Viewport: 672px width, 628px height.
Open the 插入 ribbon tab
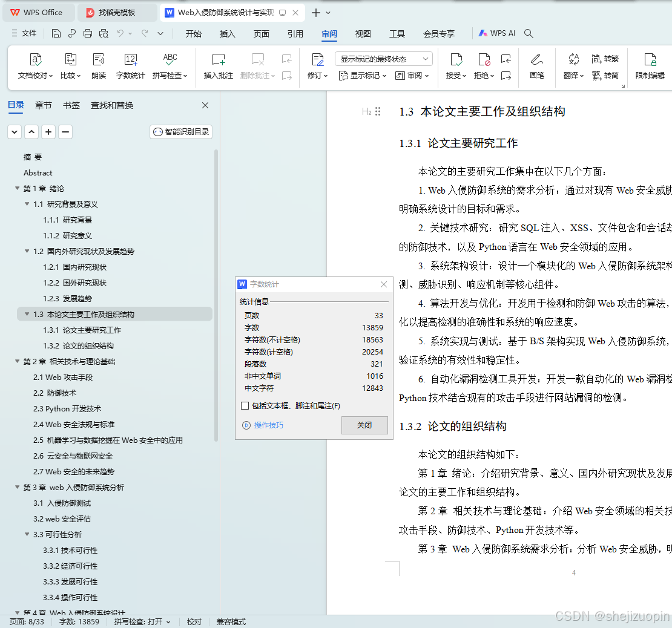click(x=227, y=34)
